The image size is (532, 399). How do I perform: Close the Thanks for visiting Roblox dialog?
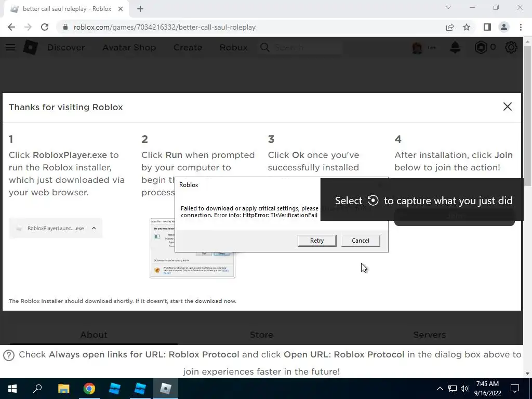pos(507,107)
